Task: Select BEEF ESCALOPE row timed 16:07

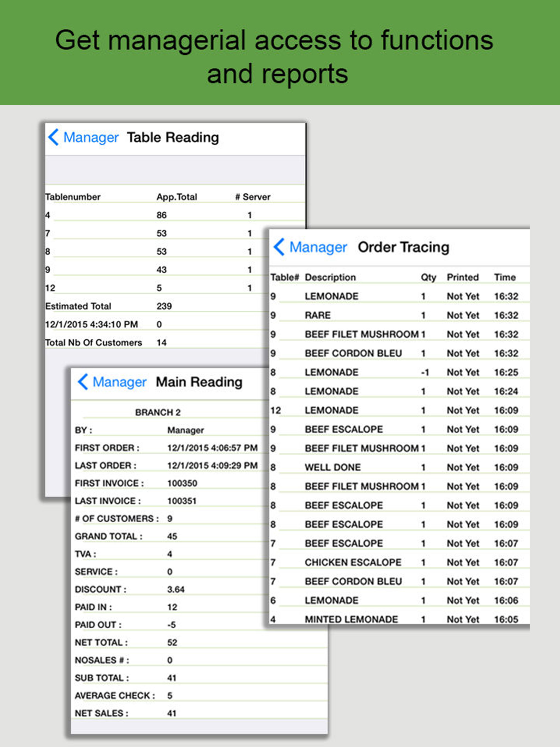Action: (x=399, y=543)
